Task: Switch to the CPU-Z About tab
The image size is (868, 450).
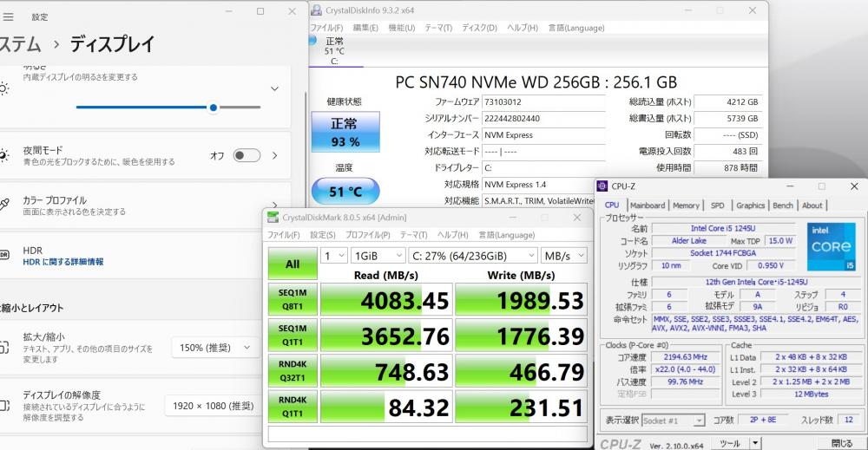Action: coord(812,205)
